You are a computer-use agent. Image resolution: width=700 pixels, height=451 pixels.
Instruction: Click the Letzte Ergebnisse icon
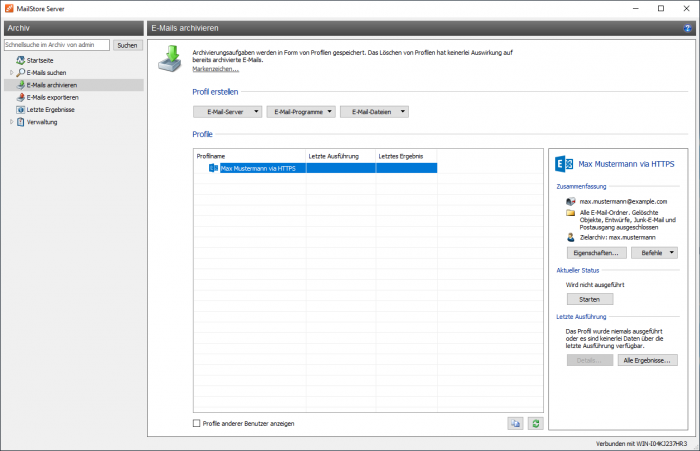21,109
